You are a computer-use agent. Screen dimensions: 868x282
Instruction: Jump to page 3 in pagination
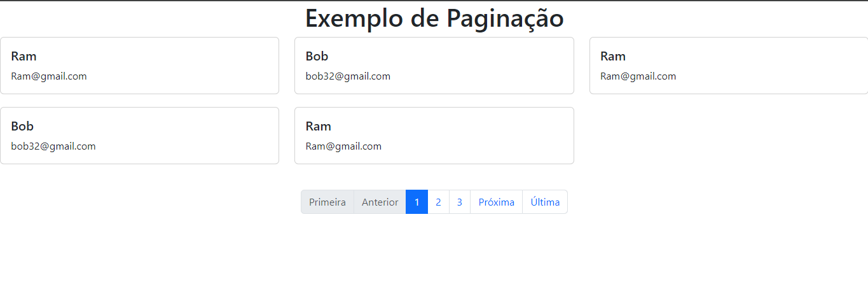[x=460, y=202]
